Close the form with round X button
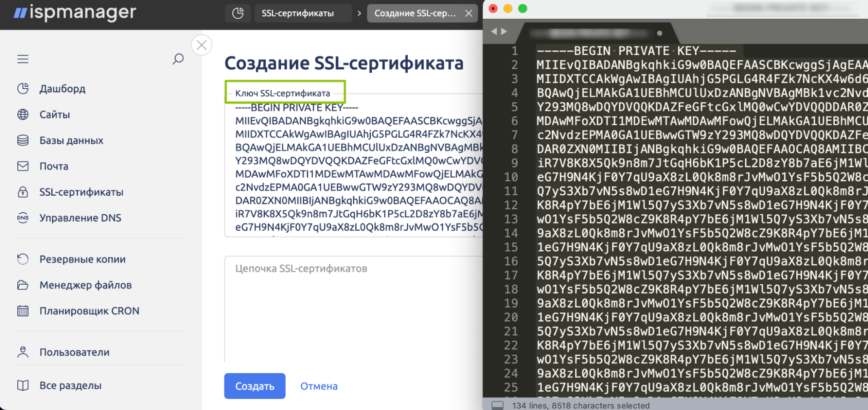Viewport: 868px width, 410px height. [201, 45]
